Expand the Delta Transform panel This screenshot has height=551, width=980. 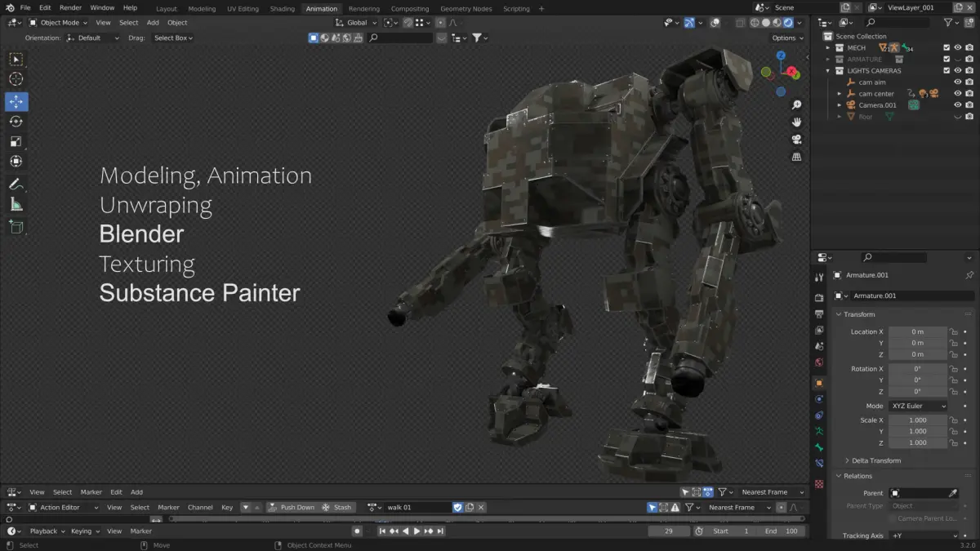(x=876, y=460)
